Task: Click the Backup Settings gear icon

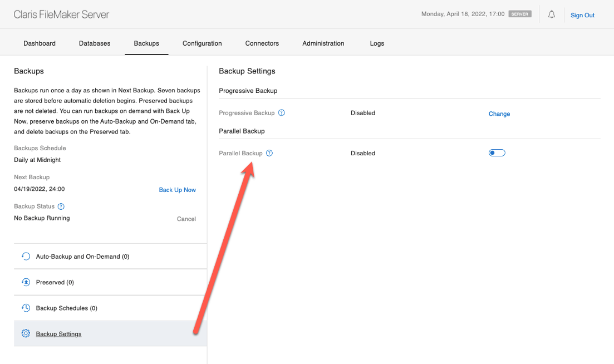Action: tap(26, 333)
